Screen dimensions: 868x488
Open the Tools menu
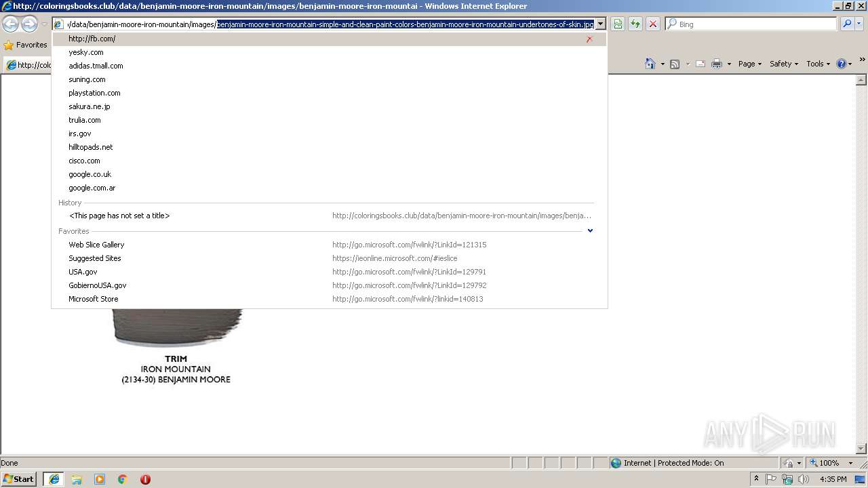818,64
